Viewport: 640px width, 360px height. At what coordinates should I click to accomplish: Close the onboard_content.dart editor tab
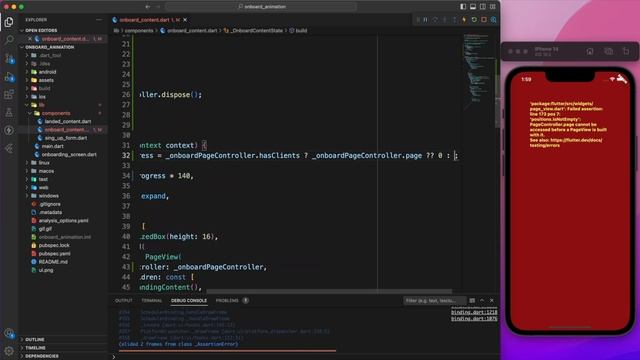(x=185, y=20)
